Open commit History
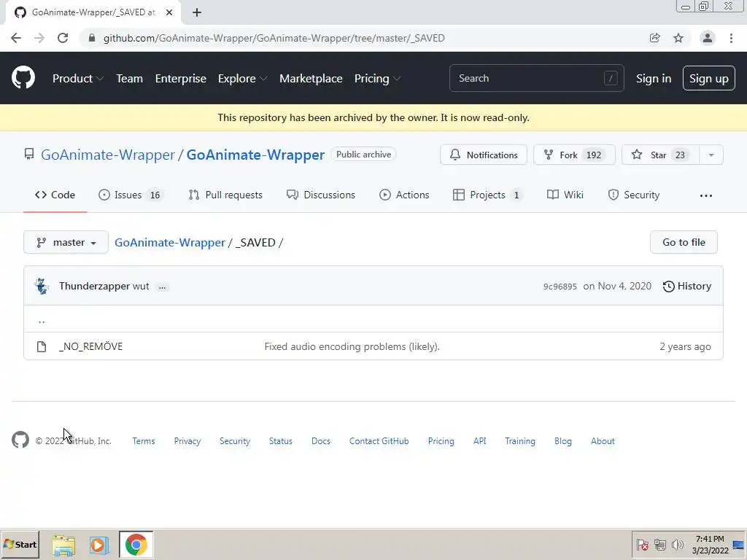The image size is (747, 560). [x=687, y=286]
